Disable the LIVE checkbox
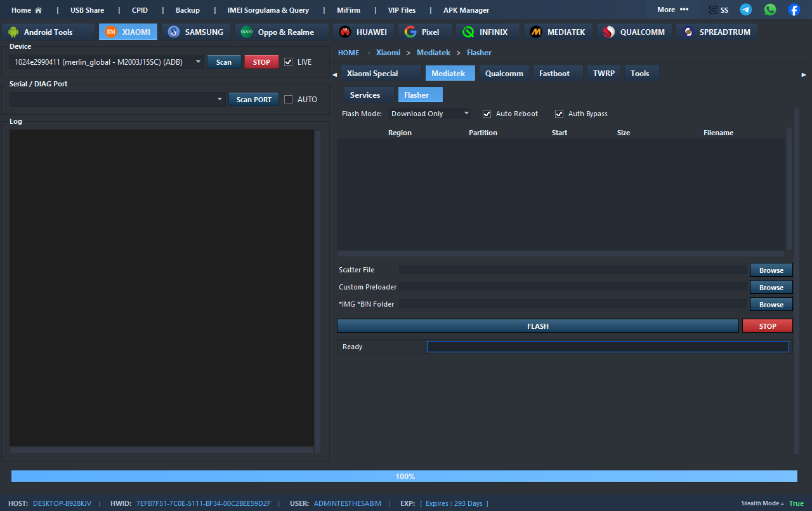Screen dimensions: 812x511 [x=289, y=62]
